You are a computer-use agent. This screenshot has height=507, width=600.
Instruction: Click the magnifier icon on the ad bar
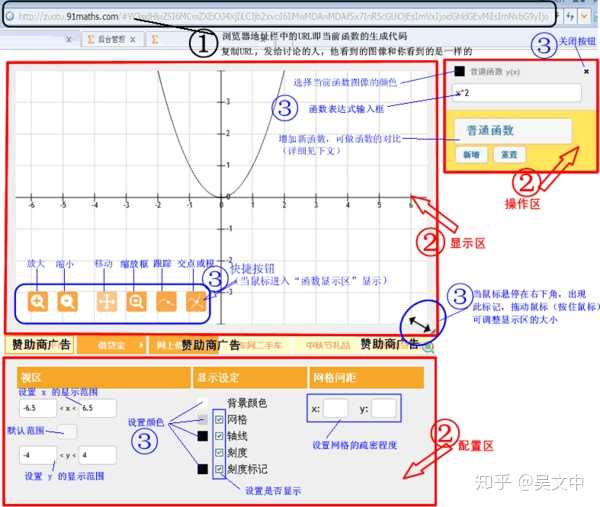[428, 347]
